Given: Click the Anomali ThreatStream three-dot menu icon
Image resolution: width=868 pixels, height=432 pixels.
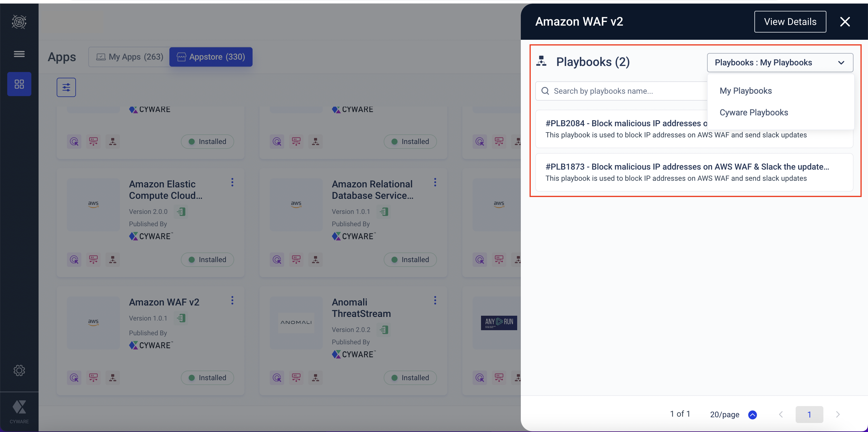Looking at the screenshot, I should (x=435, y=300).
